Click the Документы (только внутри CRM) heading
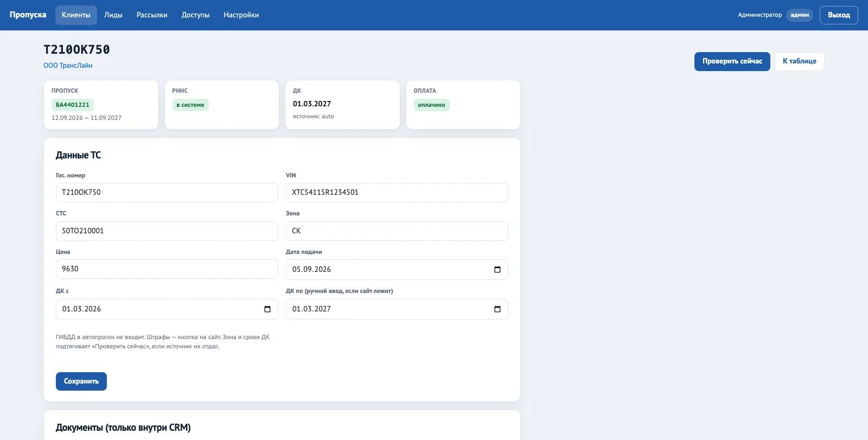This screenshot has width=868, height=440. (123, 428)
